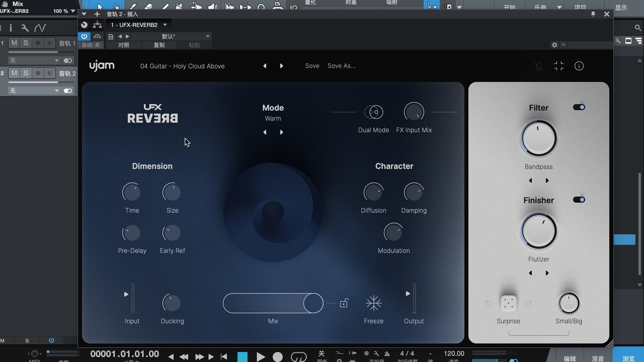Open wrench options in track list

tap(24, 28)
